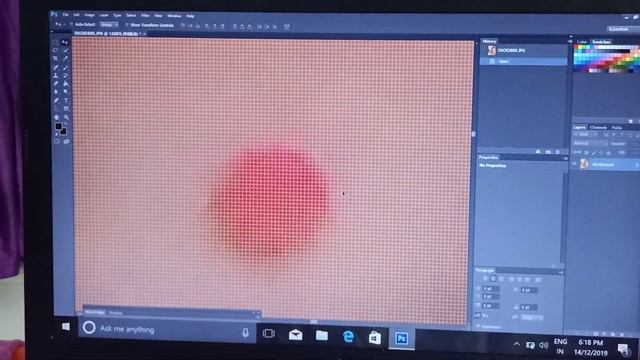Select the Paint Bucket tool

pyautogui.click(x=65, y=83)
